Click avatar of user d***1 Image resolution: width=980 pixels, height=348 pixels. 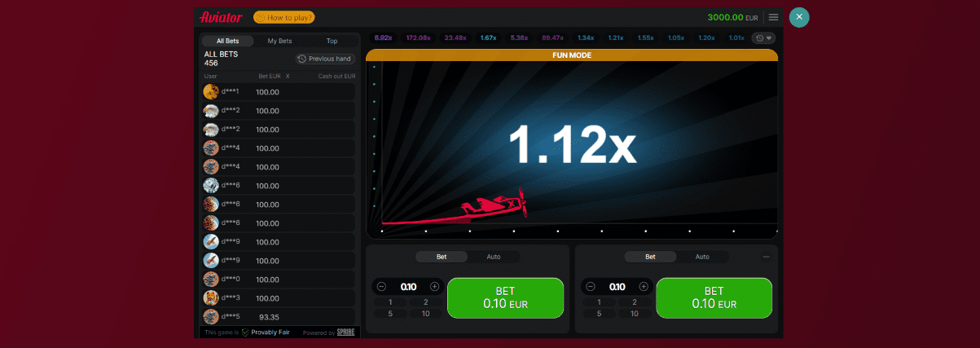point(211,91)
